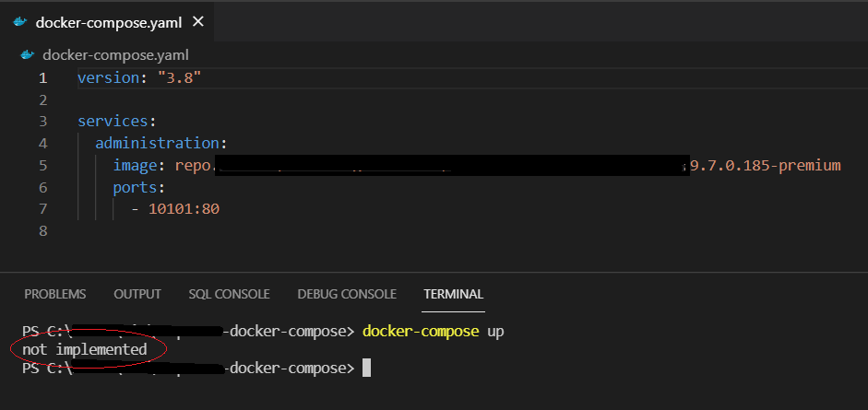Screen dimensions: 868x410
Task: Click the Docker icon in the breadcrumb bar
Action: click(28, 54)
